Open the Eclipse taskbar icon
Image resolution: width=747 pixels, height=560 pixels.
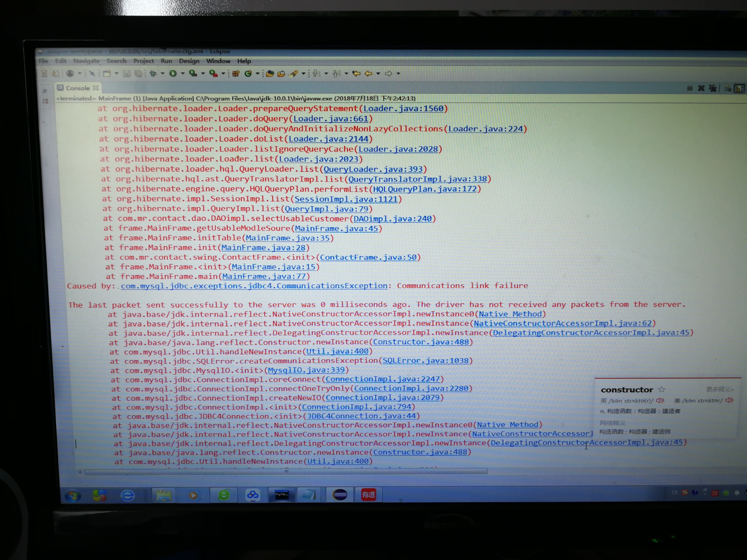tap(340, 495)
